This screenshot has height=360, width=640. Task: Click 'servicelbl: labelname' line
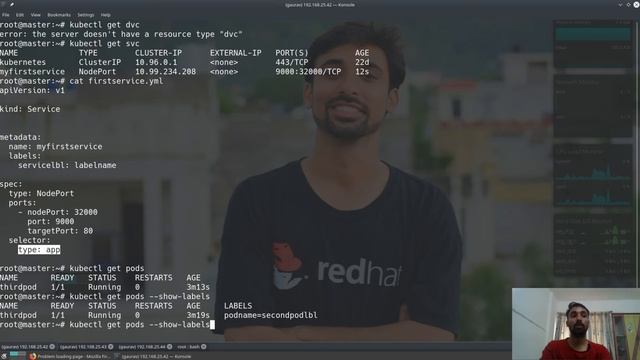click(x=67, y=165)
